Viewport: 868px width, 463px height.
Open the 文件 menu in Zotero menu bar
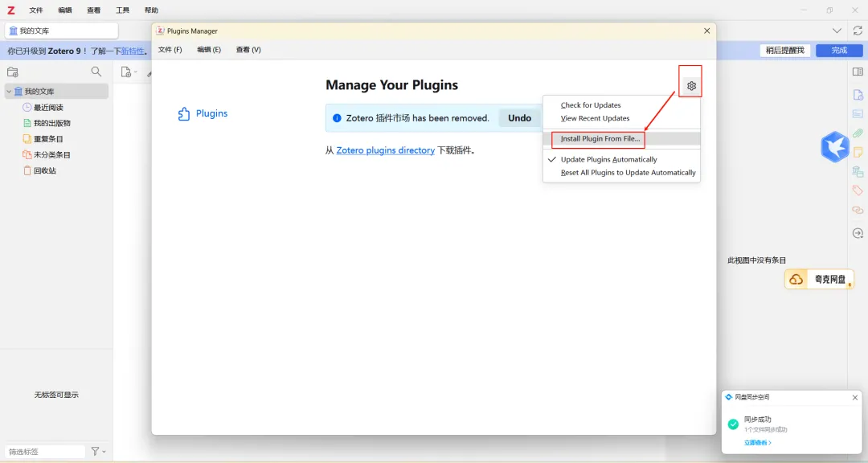36,10
